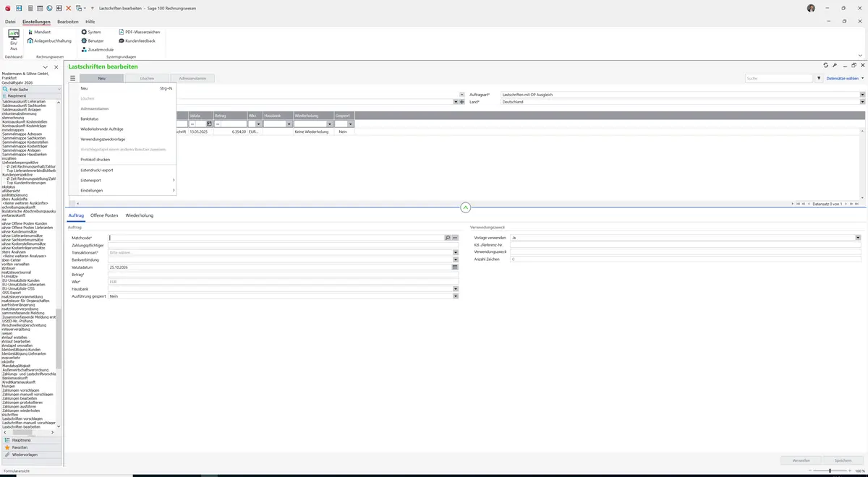Open PDF-Wasserzeichen settings
Image resolution: width=868 pixels, height=477 pixels.
(x=139, y=32)
